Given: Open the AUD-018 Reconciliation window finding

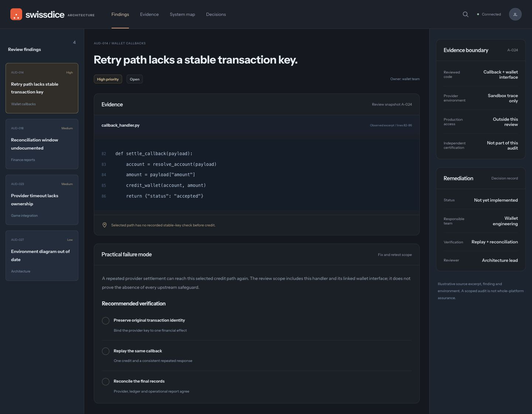Looking at the screenshot, I should 42,144.
